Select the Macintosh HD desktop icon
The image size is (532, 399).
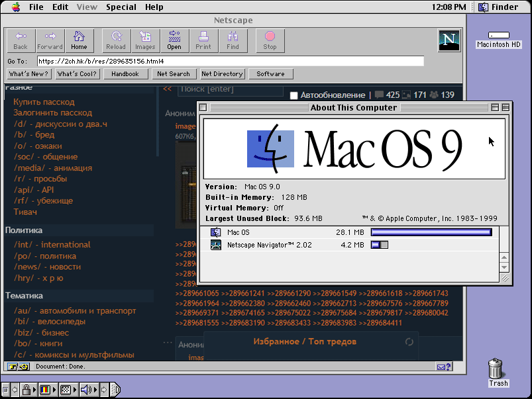[498, 40]
